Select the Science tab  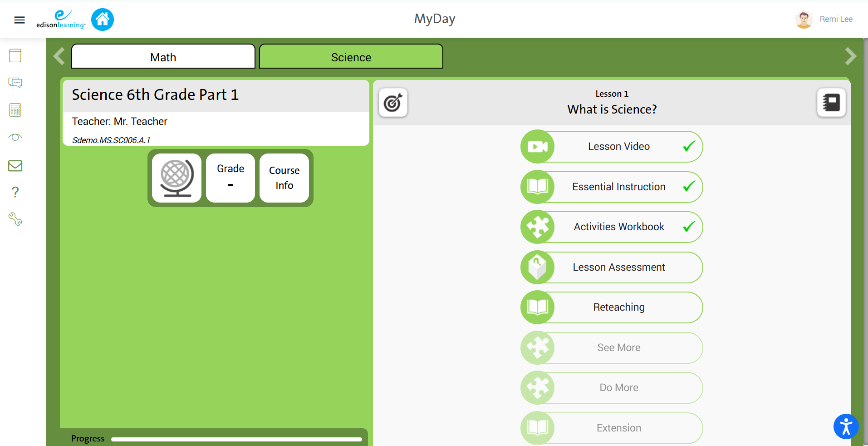click(x=351, y=56)
